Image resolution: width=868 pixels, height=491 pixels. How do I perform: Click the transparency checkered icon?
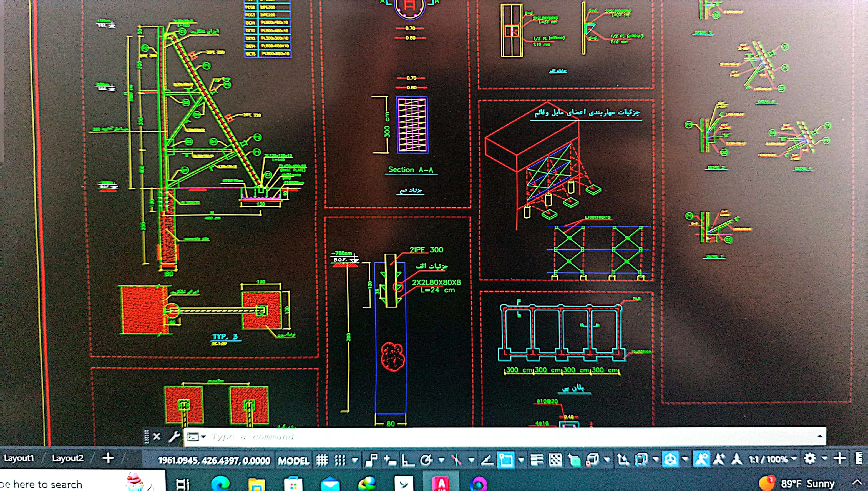tap(555, 460)
